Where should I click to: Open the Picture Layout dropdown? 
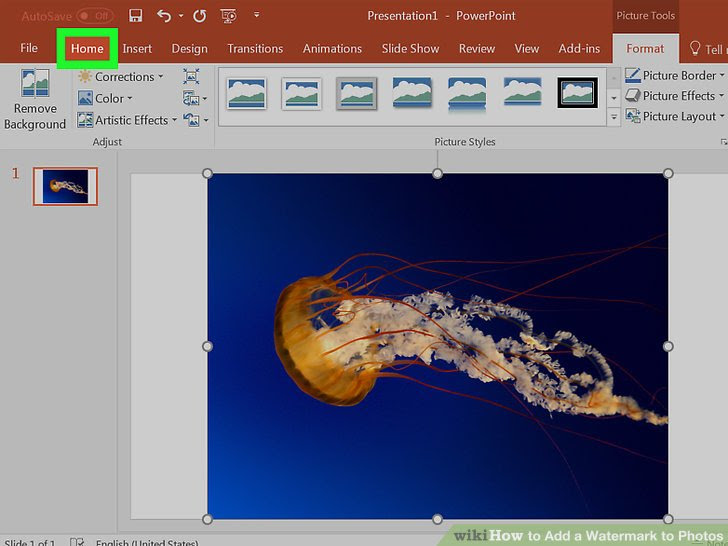[x=675, y=116]
